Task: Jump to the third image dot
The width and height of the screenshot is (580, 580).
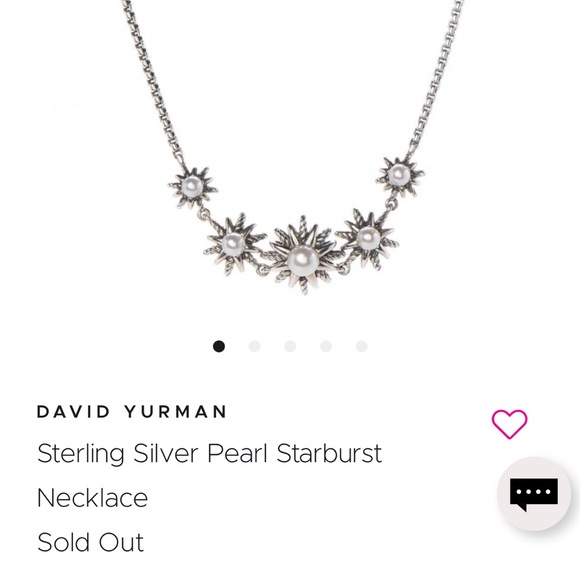Action: 290,347
